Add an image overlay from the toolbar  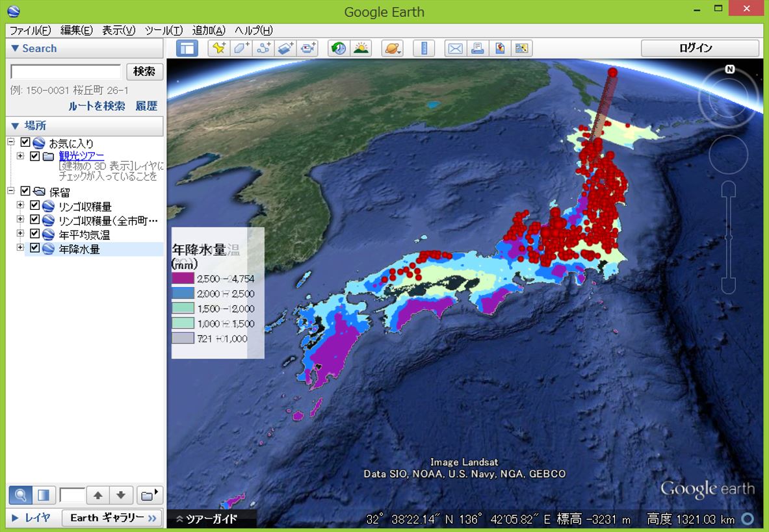(286, 48)
